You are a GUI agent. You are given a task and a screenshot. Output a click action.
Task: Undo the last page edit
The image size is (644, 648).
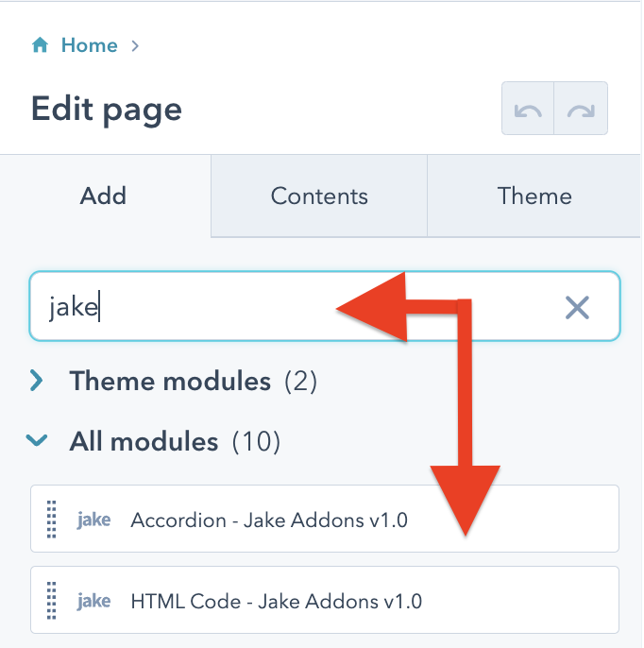pos(528,110)
